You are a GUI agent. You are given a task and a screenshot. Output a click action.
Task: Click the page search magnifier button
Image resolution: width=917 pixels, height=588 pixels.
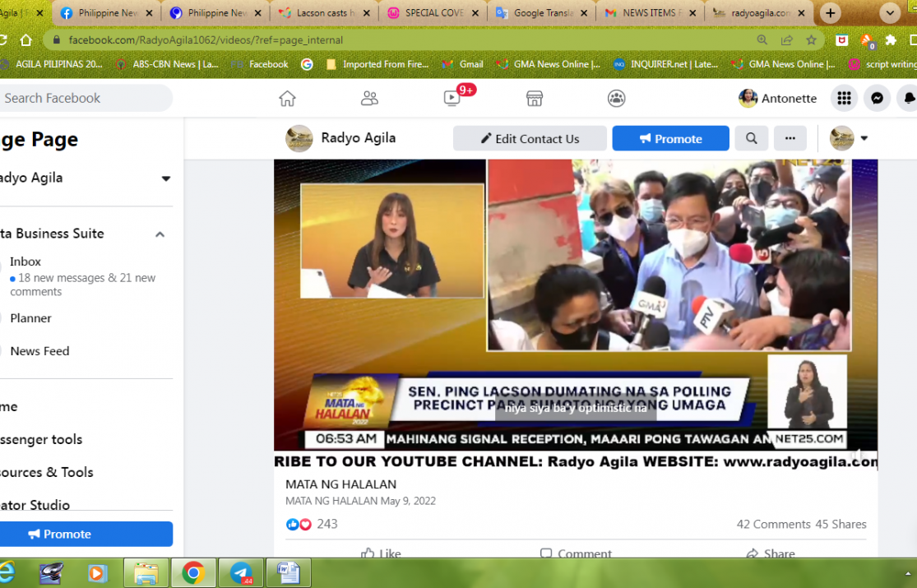(752, 138)
